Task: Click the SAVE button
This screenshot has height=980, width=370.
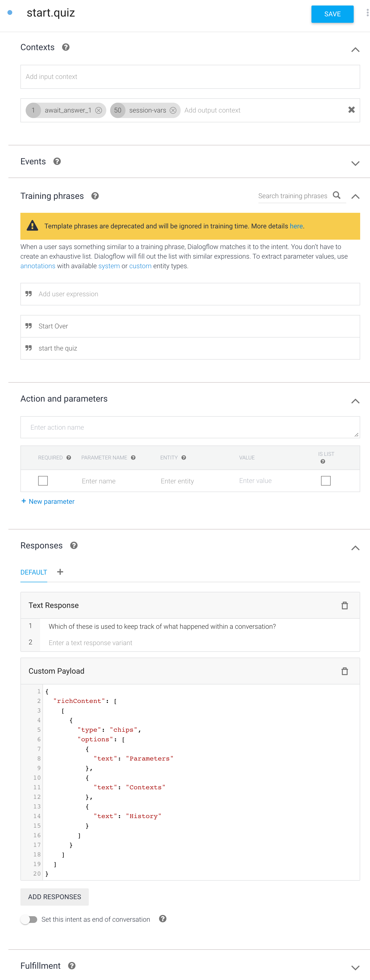Action: coord(332,14)
